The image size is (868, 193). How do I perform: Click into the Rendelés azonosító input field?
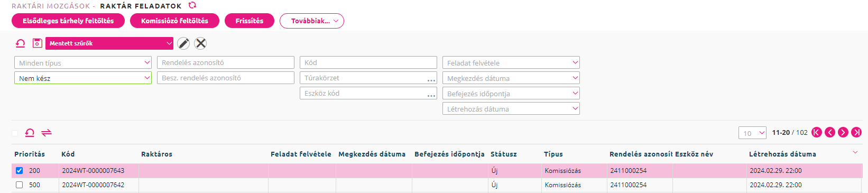pos(226,62)
